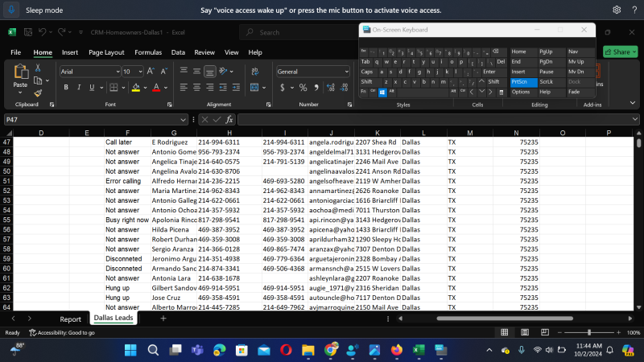Click the Format Painter brush icon
This screenshot has height=362, width=644.
pyautogui.click(x=38, y=93)
